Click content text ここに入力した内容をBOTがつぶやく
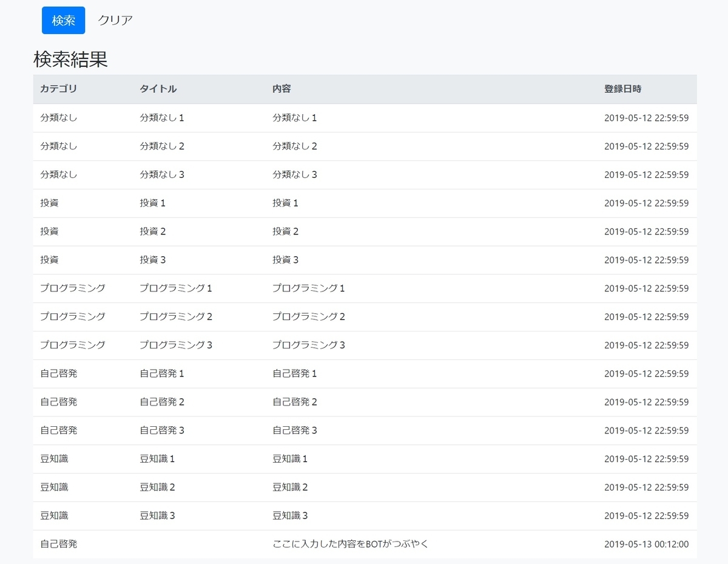The width and height of the screenshot is (728, 564). click(x=351, y=544)
